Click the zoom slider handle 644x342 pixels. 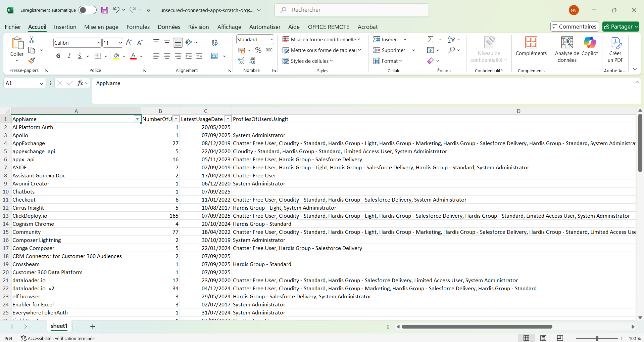tap(597, 338)
